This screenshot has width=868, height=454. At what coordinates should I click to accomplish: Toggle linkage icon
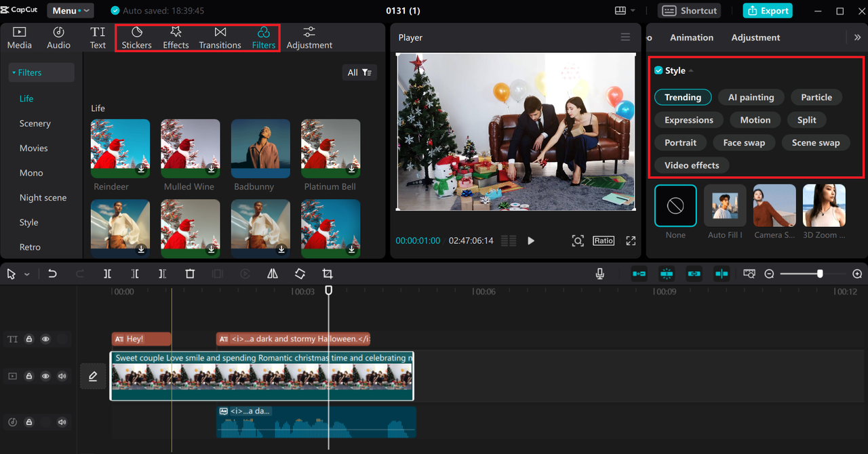(x=694, y=274)
